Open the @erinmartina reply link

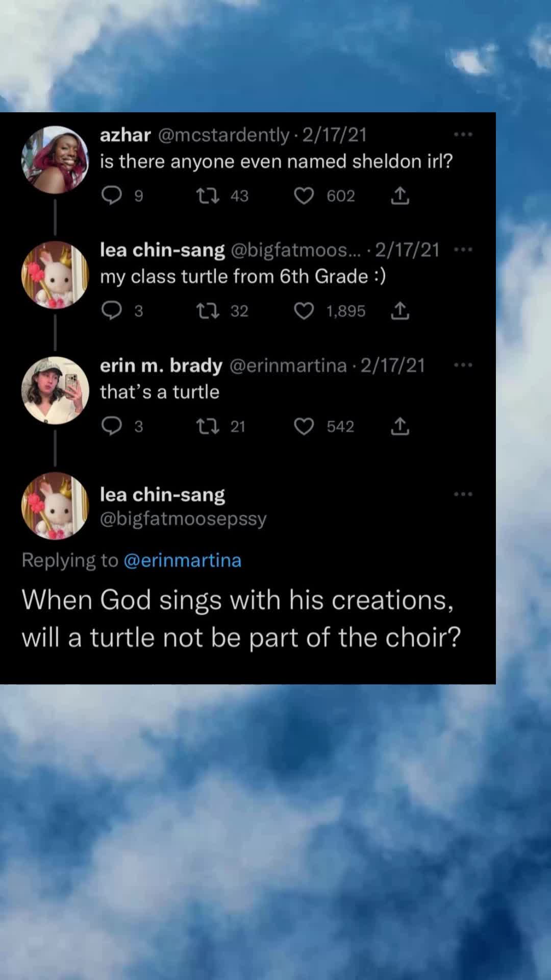[x=182, y=560]
